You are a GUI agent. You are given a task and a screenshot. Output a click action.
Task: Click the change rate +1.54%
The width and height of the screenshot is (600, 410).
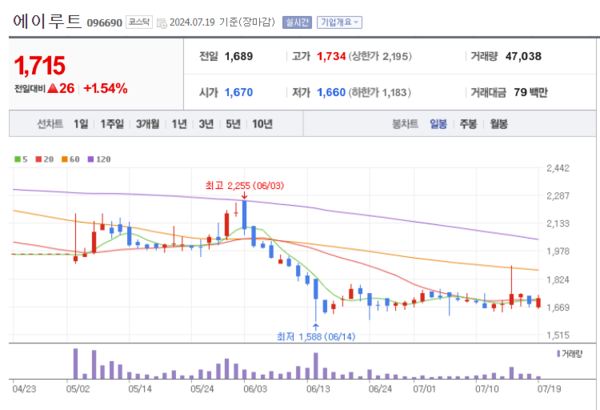(x=105, y=88)
